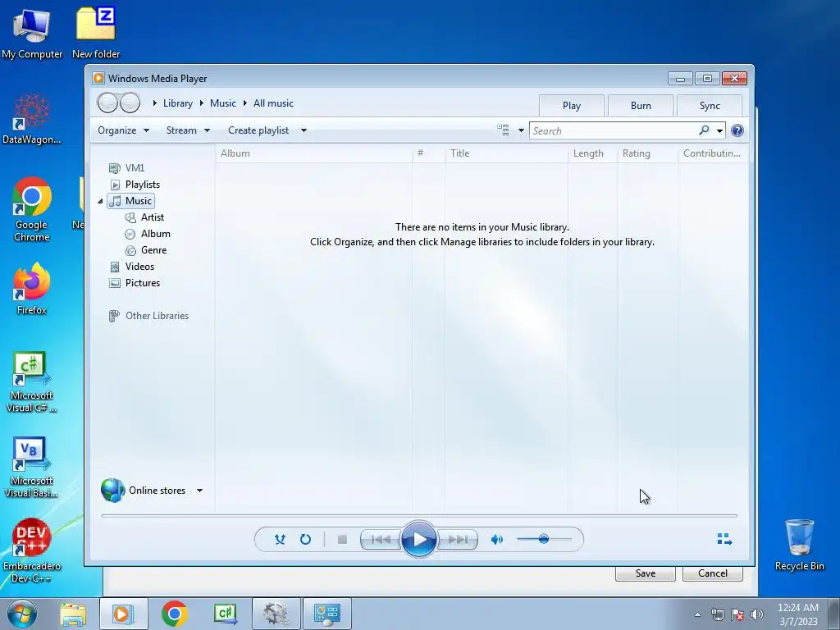The image size is (840, 630).
Task: Click the seek progress bar above the controls
Action: (x=419, y=515)
